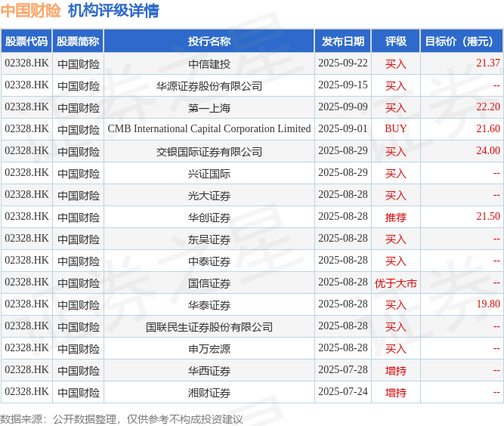Select the 中泰证券 broker cell

[209, 261]
